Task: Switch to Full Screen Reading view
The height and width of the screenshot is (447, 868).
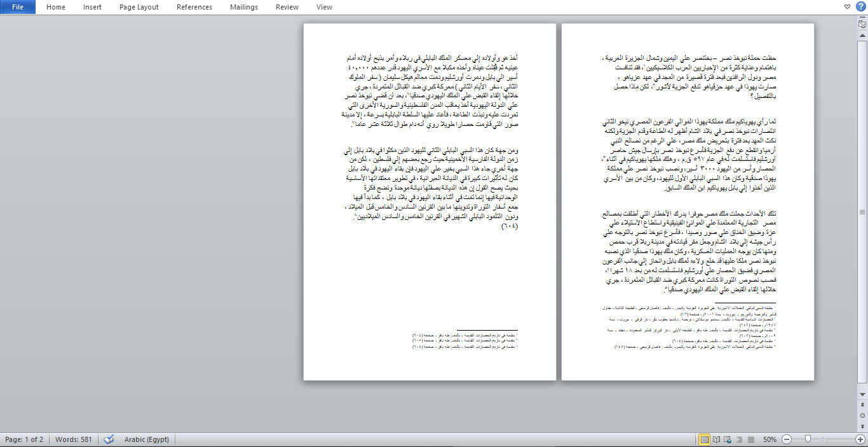Action: (x=717, y=439)
